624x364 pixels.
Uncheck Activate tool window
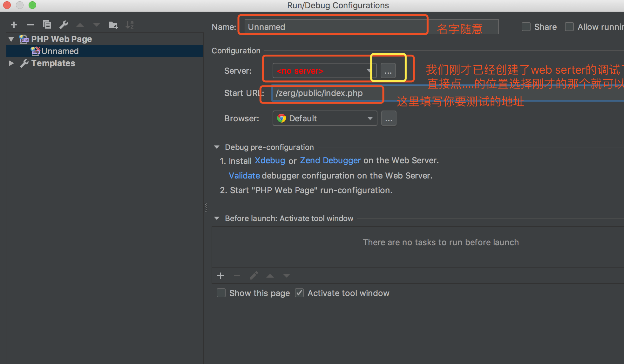299,293
